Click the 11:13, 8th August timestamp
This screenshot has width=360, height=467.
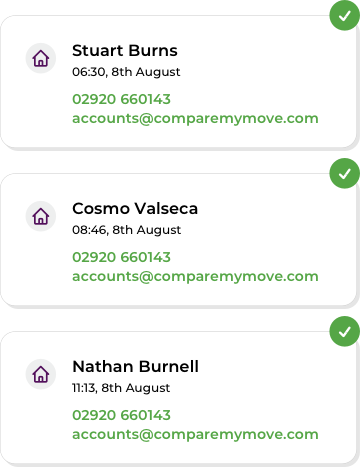(x=121, y=388)
